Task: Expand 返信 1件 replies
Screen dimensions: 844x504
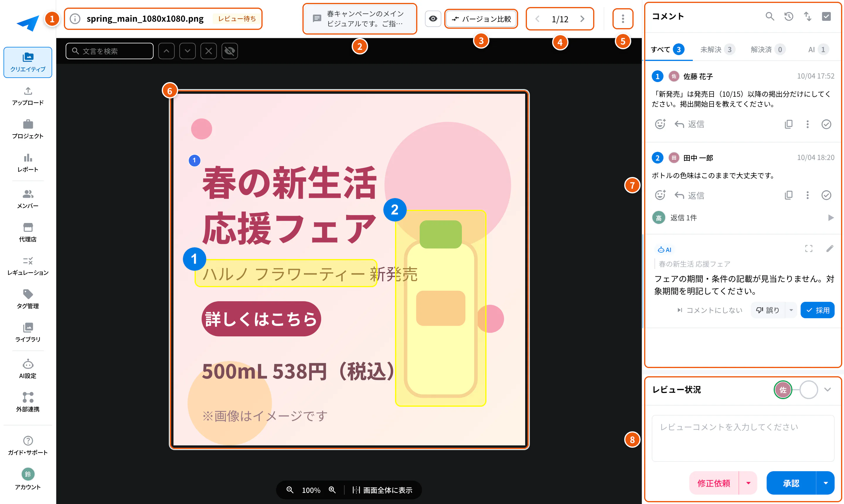Action: (743, 218)
